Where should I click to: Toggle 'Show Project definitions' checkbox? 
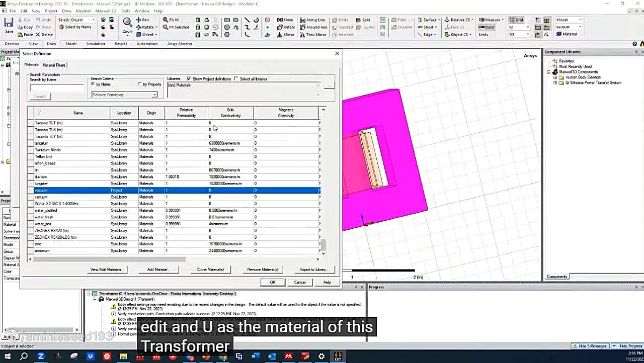pos(189,79)
